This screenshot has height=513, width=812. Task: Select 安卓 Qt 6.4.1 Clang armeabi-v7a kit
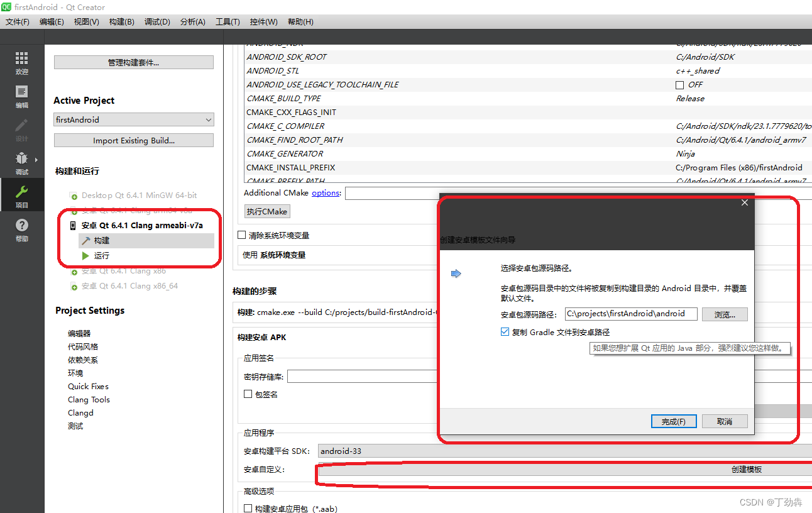coord(142,225)
